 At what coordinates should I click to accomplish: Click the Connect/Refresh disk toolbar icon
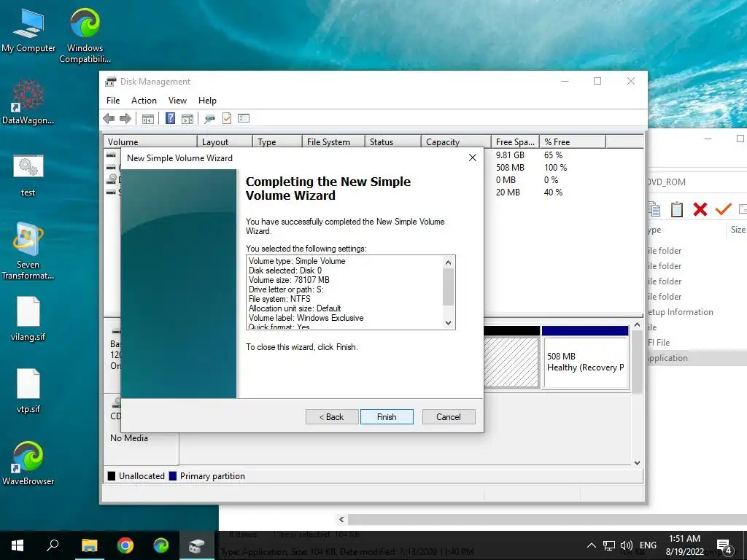pos(209,119)
